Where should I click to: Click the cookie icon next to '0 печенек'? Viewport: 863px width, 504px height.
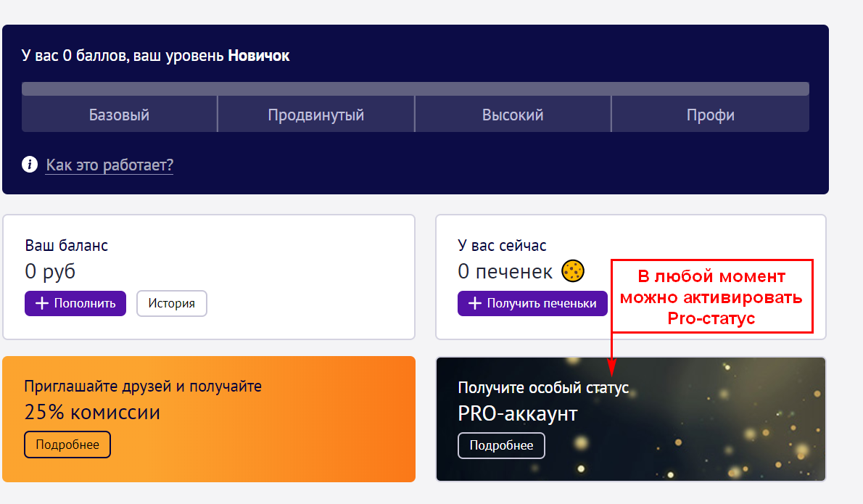coord(573,270)
